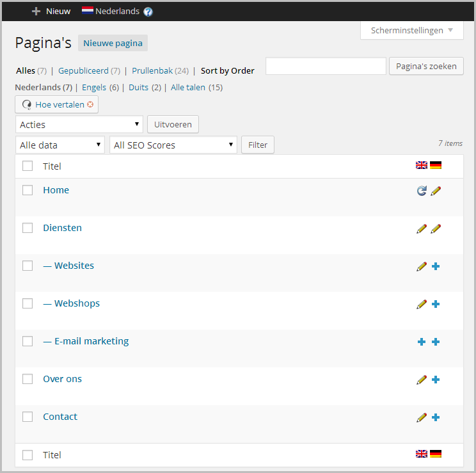Click the German edit pencil for Diensten
The width and height of the screenshot is (476, 473).
click(x=436, y=228)
